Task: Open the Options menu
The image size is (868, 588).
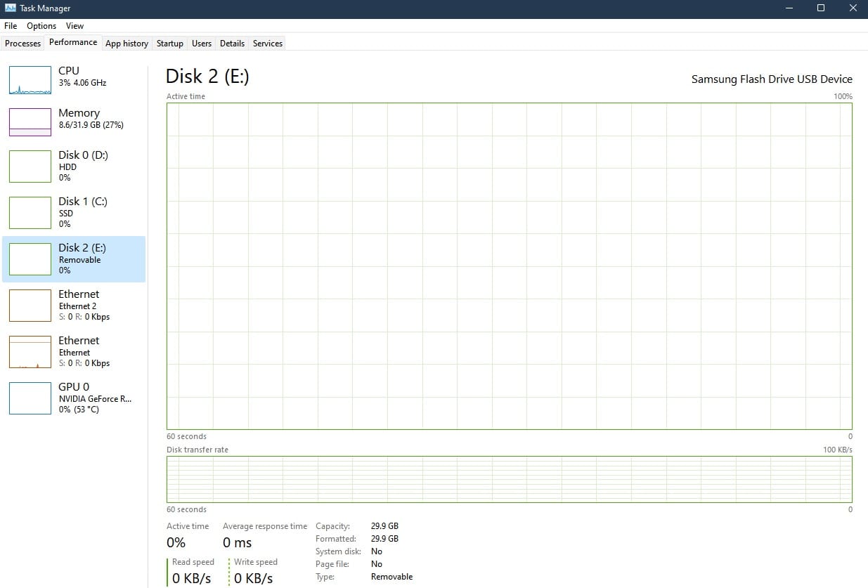Action: 41,26
